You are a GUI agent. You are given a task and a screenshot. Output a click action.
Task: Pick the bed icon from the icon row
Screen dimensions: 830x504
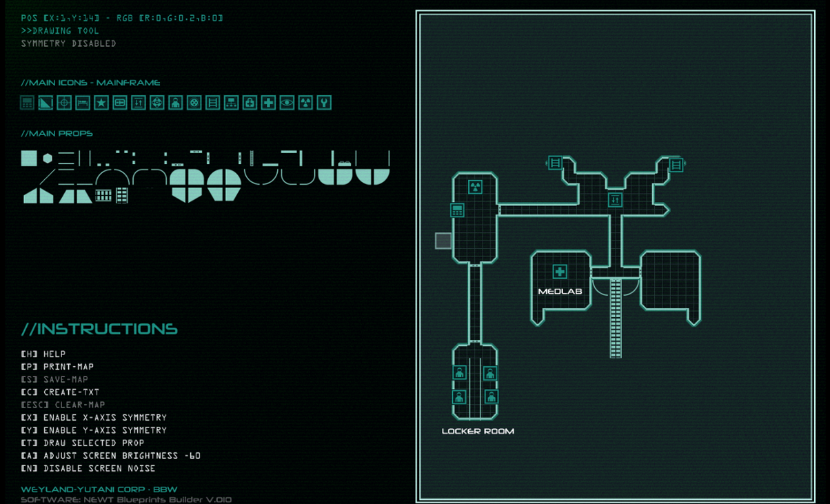click(82, 102)
